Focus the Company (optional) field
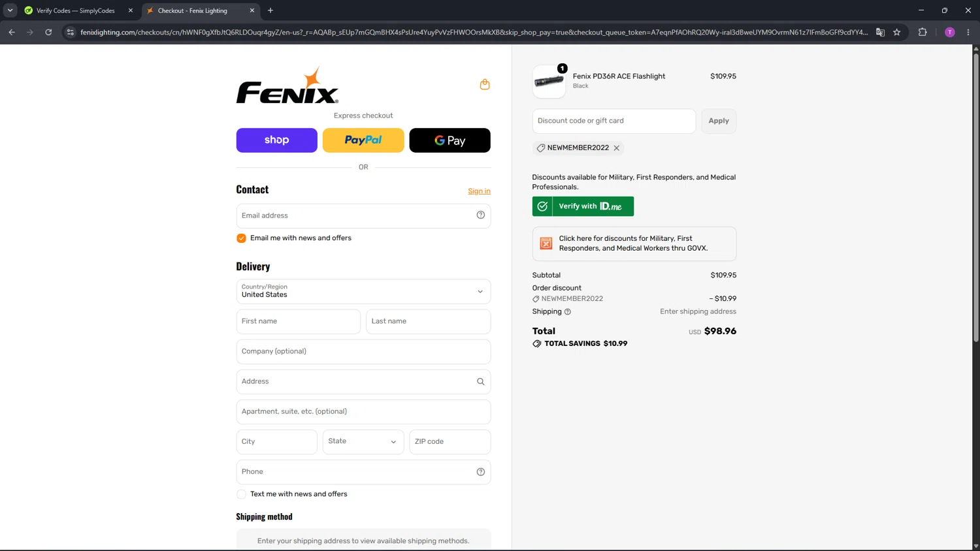Viewport: 980px width, 551px height. pos(363,352)
